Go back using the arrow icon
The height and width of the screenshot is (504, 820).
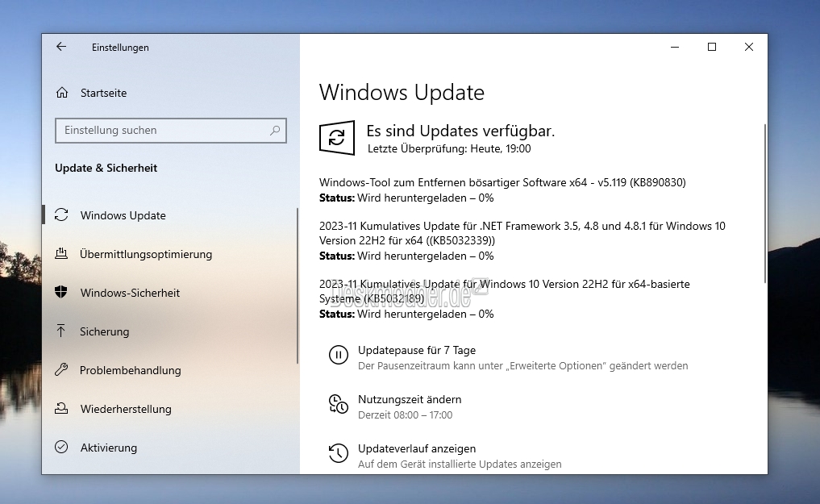(61, 47)
